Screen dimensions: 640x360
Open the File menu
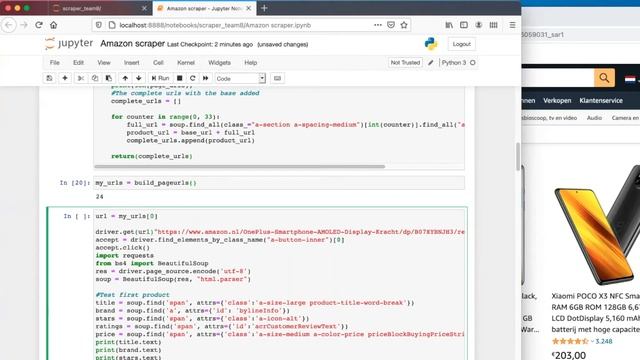coord(55,62)
